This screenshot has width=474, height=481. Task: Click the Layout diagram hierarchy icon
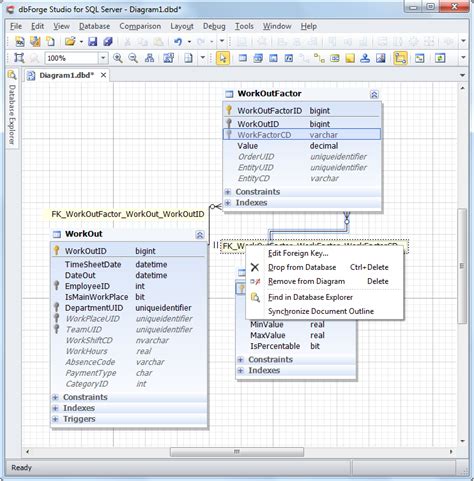point(149,58)
